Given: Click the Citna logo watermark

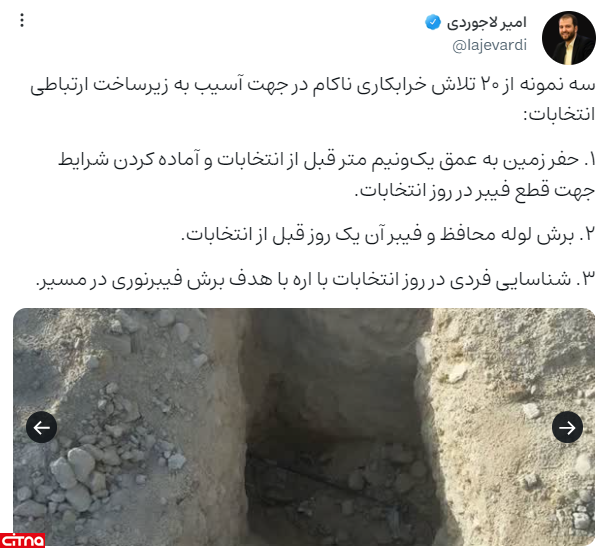Looking at the screenshot, I should (22, 540).
